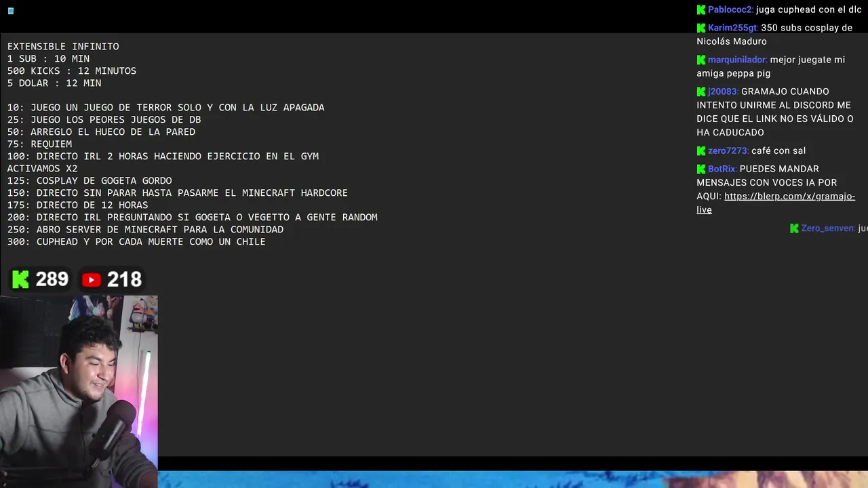Screen dimensions: 868x488
Task: Click Kick badge next to Zero_senven
Action: point(794,228)
